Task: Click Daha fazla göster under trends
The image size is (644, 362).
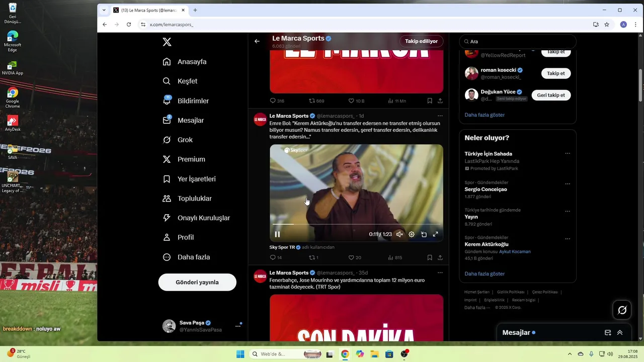Action: [x=485, y=274]
